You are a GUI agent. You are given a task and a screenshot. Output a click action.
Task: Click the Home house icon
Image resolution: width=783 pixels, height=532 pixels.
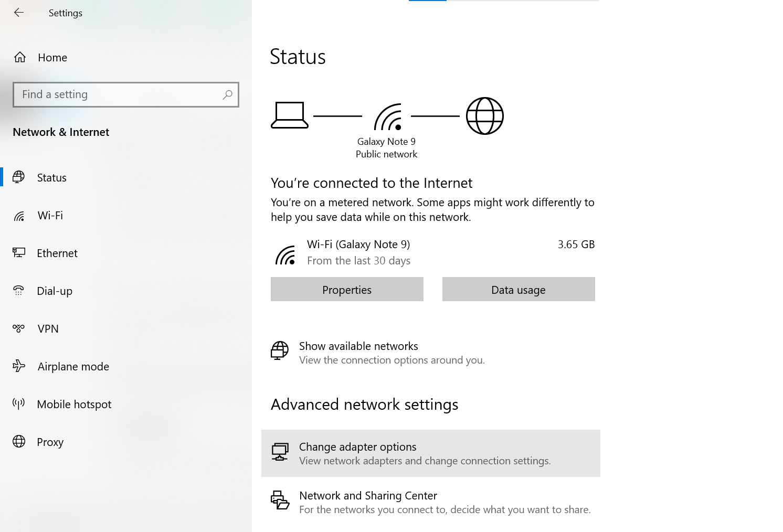[20, 57]
